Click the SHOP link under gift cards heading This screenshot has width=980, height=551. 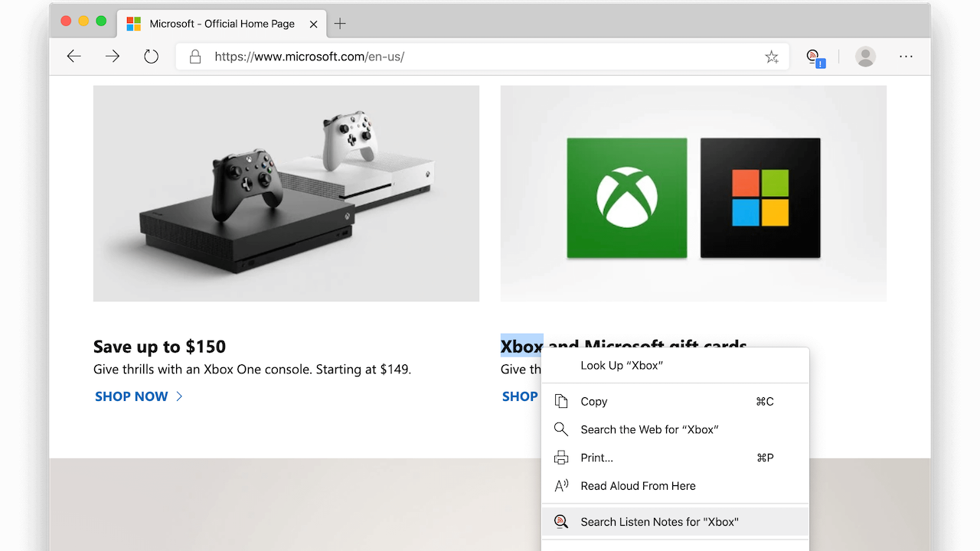(521, 396)
